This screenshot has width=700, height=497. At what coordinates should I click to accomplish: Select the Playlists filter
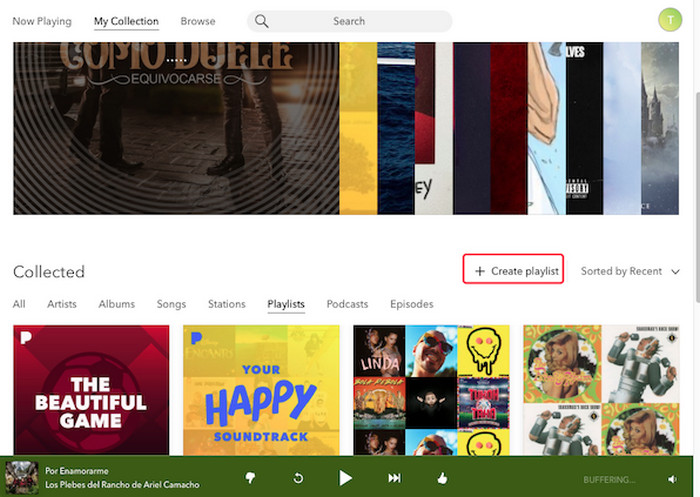coord(286,304)
